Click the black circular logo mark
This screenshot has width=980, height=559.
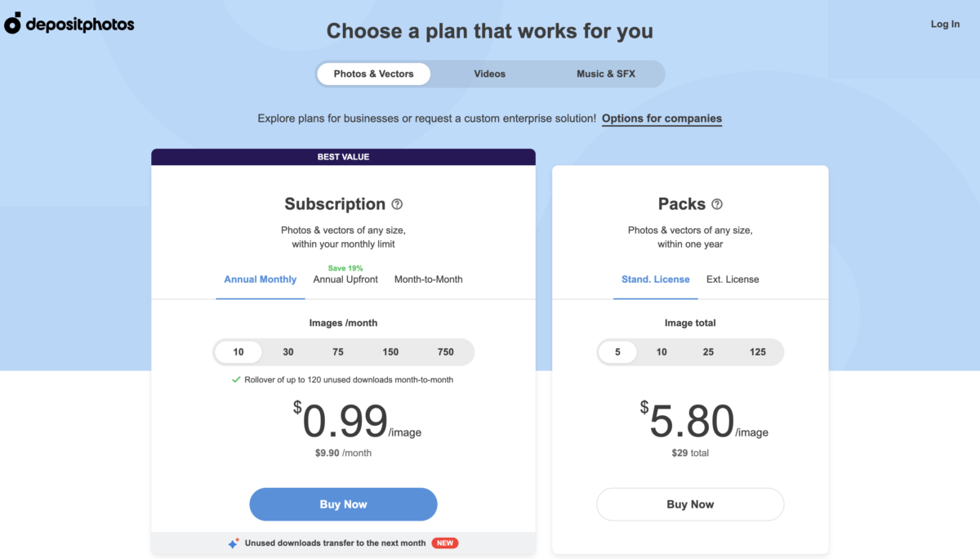point(11,24)
